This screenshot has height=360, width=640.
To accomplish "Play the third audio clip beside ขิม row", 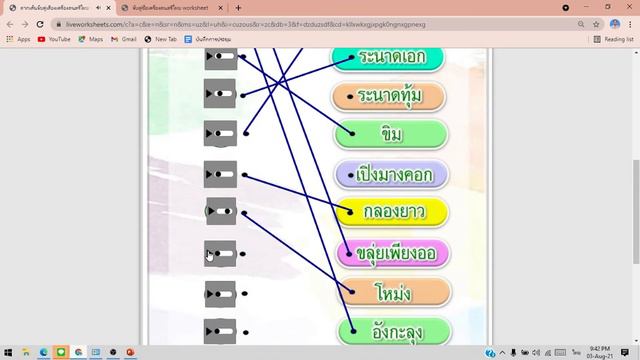I will tap(209, 133).
